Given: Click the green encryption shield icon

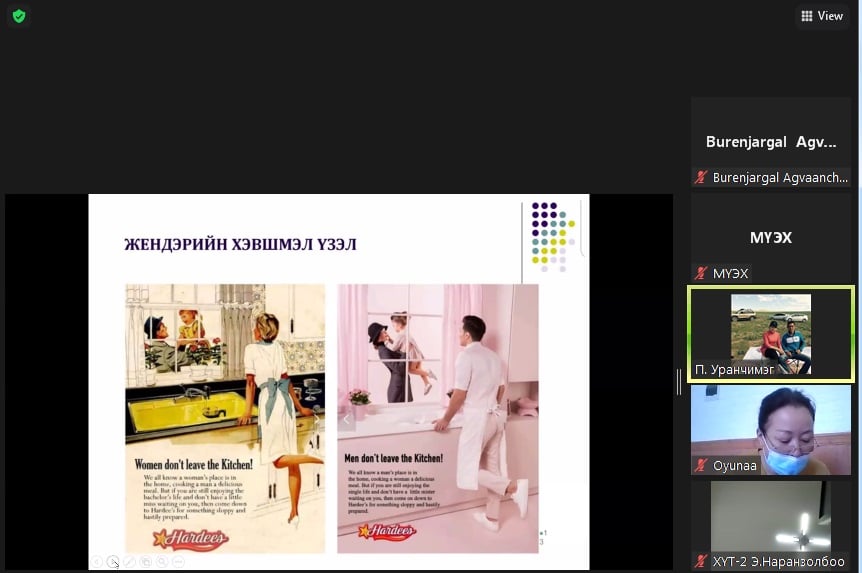Looking at the screenshot, I should (19, 16).
